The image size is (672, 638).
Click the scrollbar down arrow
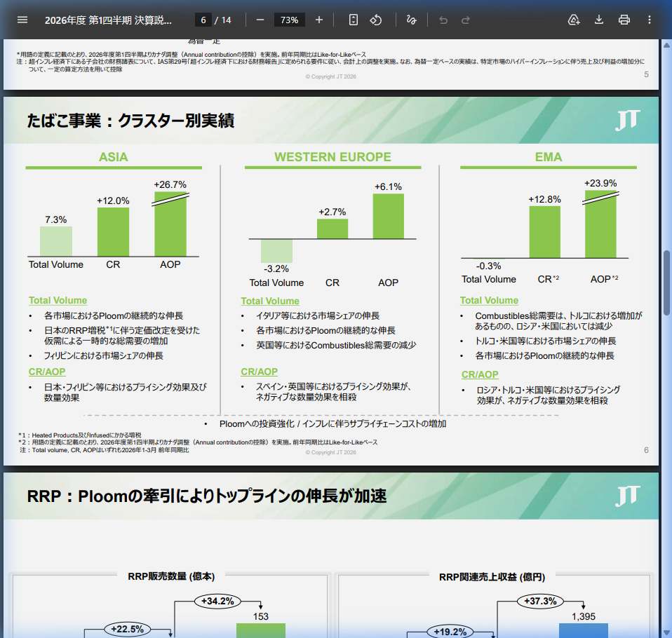coord(666,632)
